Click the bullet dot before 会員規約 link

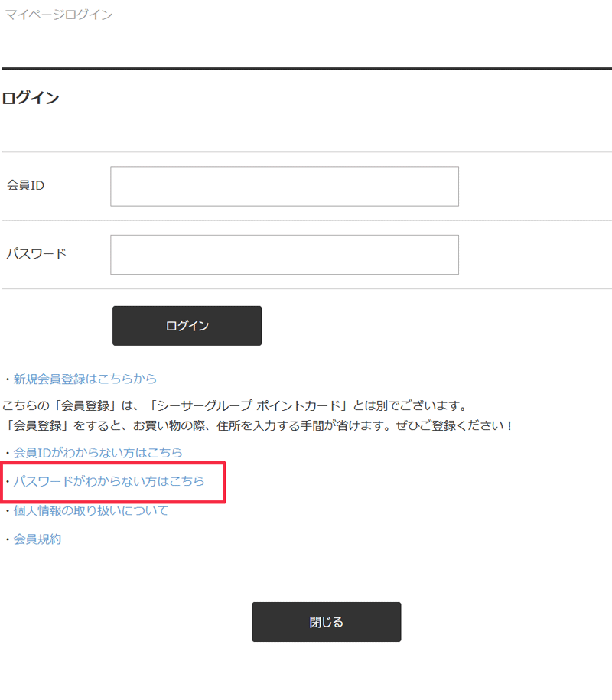[x=8, y=540]
